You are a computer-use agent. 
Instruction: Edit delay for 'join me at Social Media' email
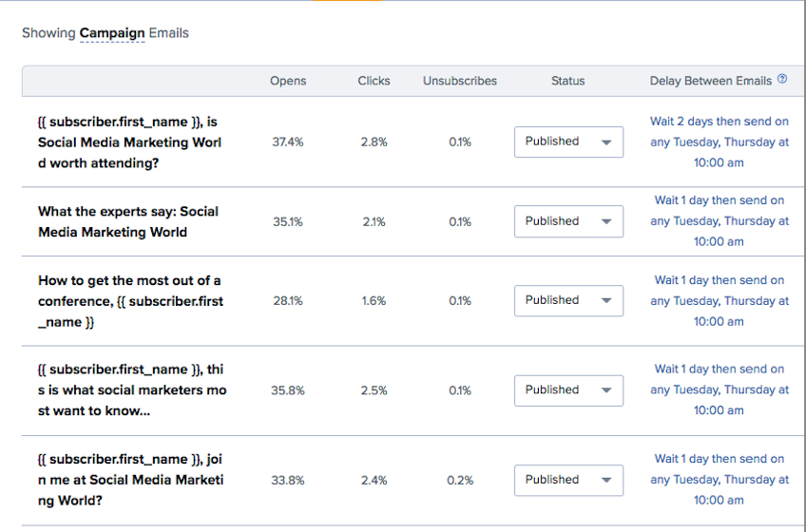[x=720, y=480]
